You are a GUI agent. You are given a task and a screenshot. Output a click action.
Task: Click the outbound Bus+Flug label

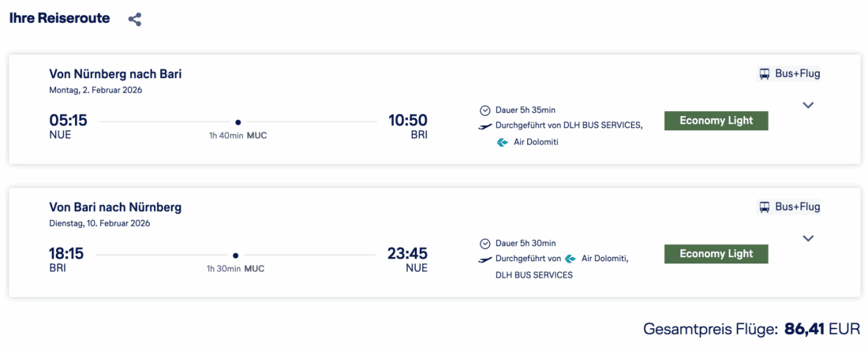[797, 74]
